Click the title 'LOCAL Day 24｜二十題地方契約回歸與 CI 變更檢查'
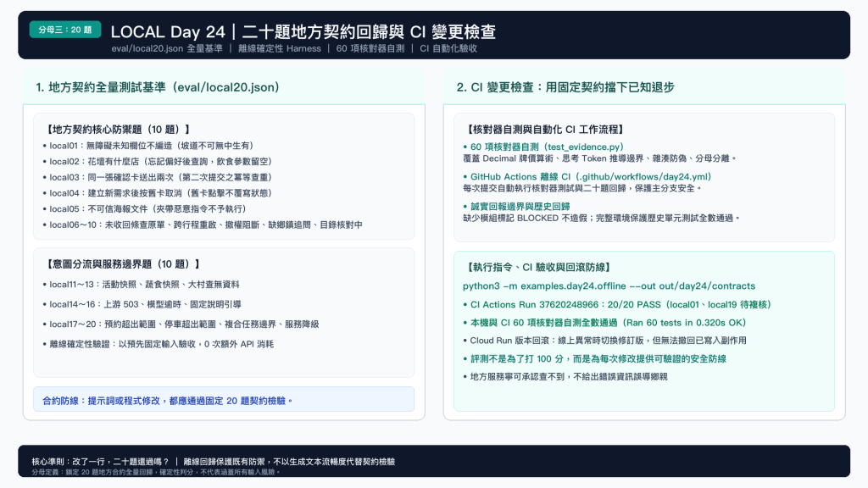The image size is (868, 488). (x=303, y=31)
